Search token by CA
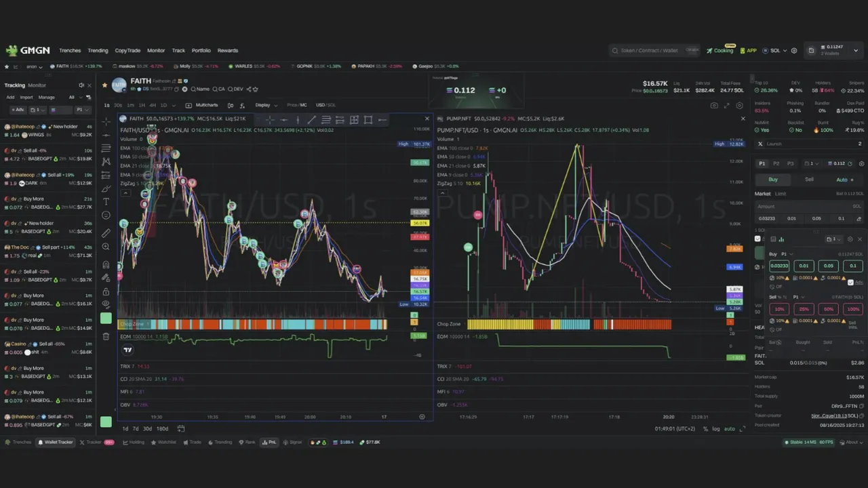 coord(219,89)
